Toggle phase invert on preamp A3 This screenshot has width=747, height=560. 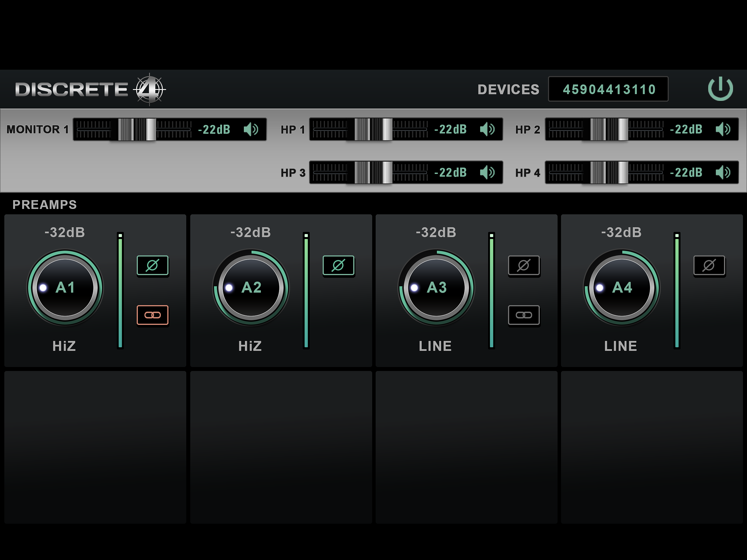(524, 266)
